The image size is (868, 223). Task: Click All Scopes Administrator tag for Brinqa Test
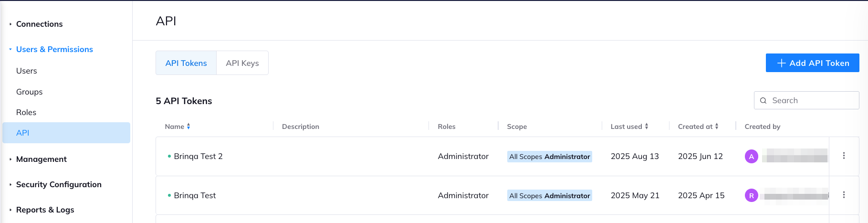(550, 196)
